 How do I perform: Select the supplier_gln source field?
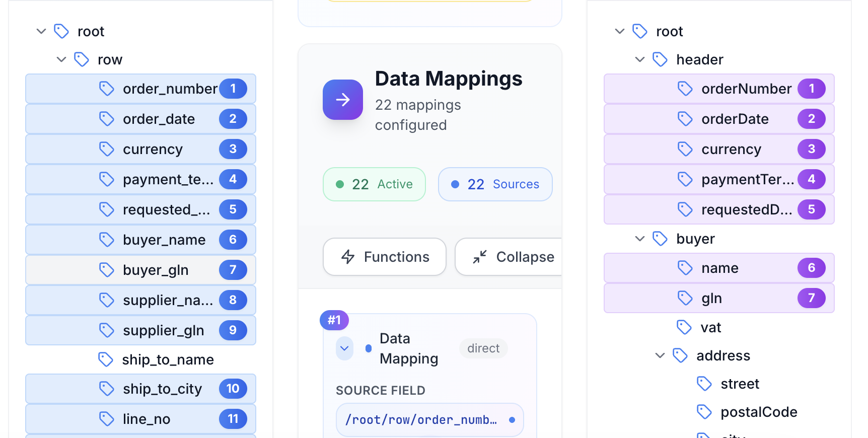(x=163, y=330)
